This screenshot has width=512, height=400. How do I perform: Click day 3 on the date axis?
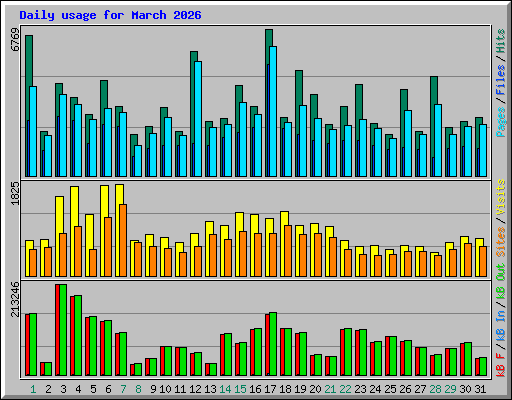[63, 389]
